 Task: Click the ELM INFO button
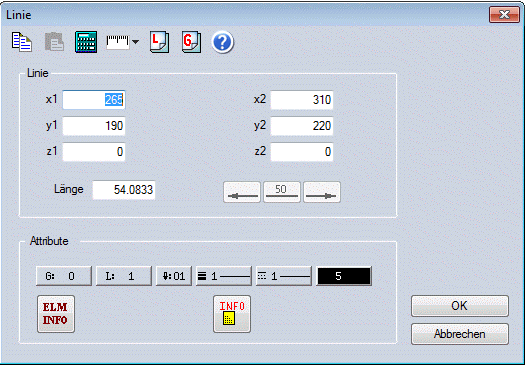coord(56,314)
